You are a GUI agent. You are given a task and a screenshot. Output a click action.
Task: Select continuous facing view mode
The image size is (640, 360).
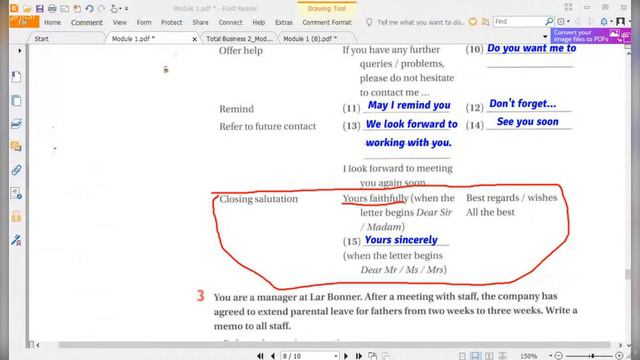coord(502,356)
